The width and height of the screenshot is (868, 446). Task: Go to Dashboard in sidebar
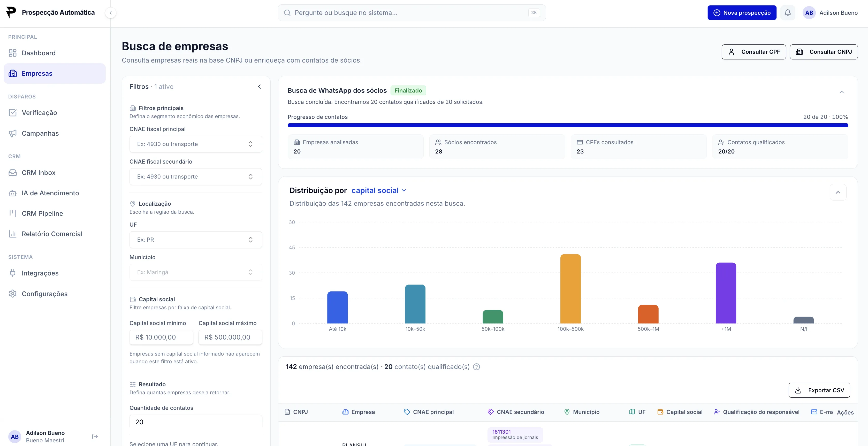55,53
